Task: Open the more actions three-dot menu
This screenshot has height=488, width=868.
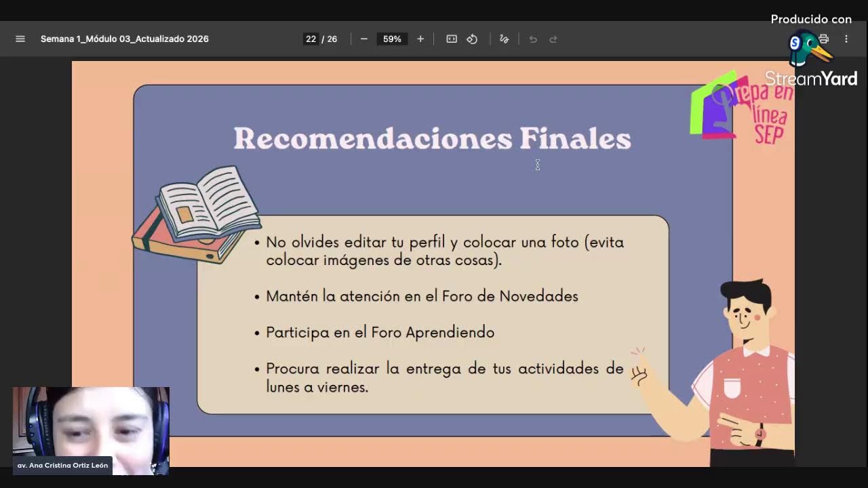Action: coord(846,39)
